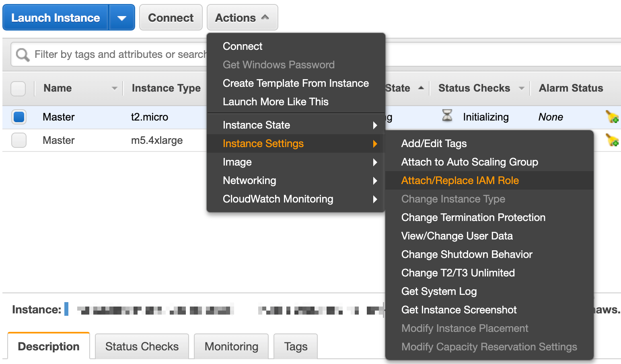
Task: Open the Monitoring tab
Action: (231, 346)
